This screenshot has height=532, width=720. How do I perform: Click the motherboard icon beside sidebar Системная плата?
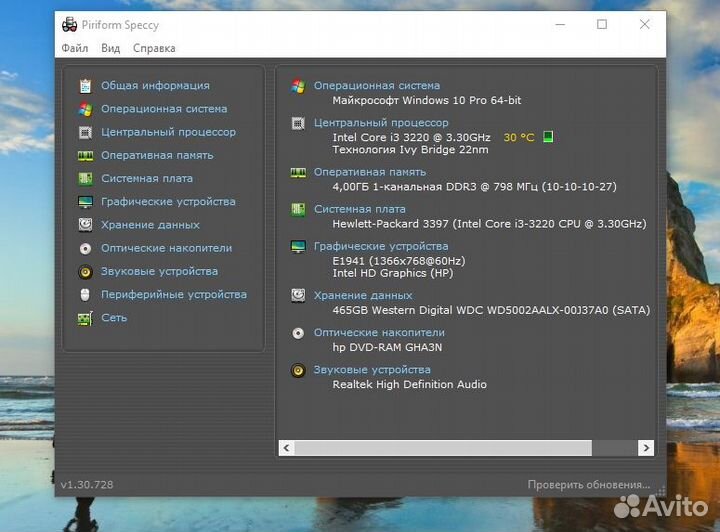tap(85, 179)
